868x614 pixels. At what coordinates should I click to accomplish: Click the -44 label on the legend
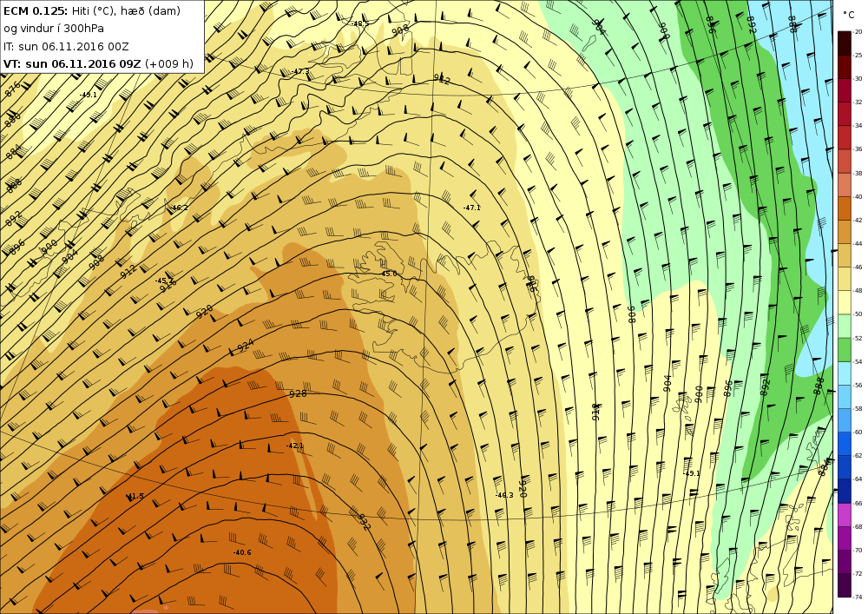[x=858, y=244]
